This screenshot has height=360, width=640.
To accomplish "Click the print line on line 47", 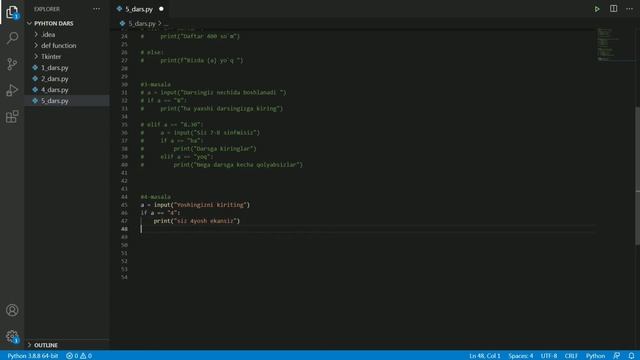I will coord(197,221).
